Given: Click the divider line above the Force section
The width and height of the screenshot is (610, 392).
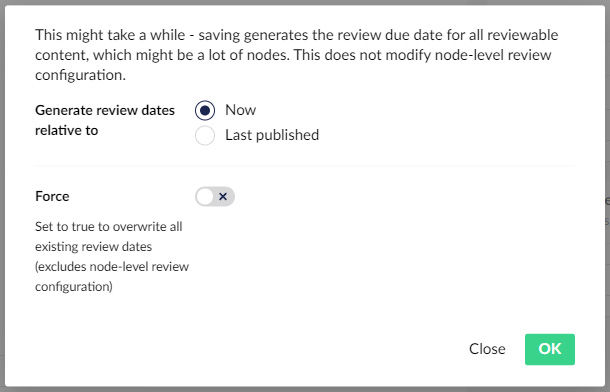Looking at the screenshot, I should (305, 166).
